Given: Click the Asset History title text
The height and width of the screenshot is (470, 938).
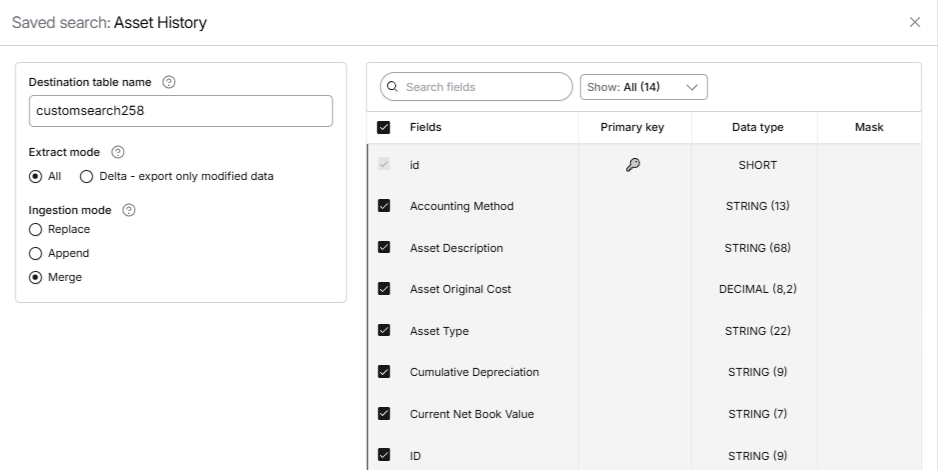Looking at the screenshot, I should point(160,23).
